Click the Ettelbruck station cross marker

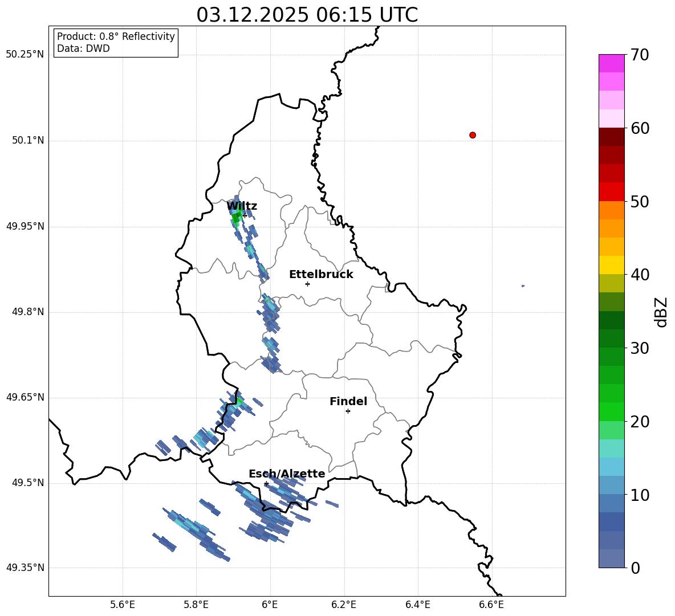pyautogui.click(x=307, y=284)
